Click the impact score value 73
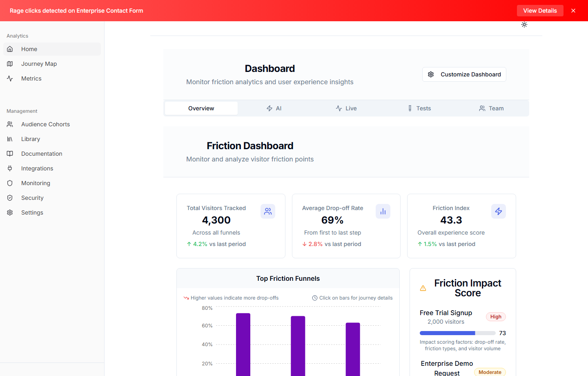This screenshot has height=376, width=588. pyautogui.click(x=502, y=333)
